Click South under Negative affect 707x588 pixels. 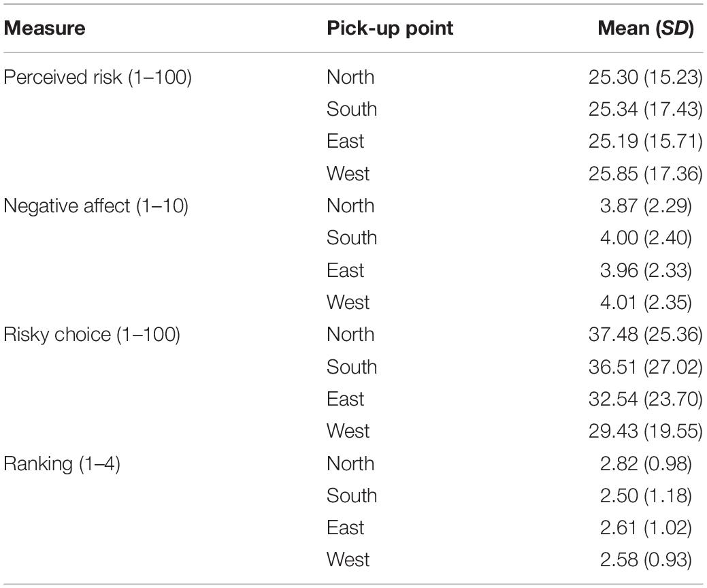coord(352,238)
